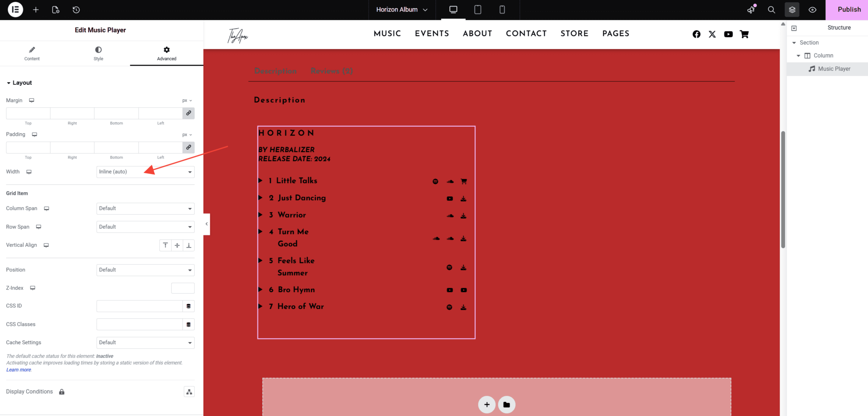
Task: Open Display Conditions settings icon
Action: tap(189, 392)
